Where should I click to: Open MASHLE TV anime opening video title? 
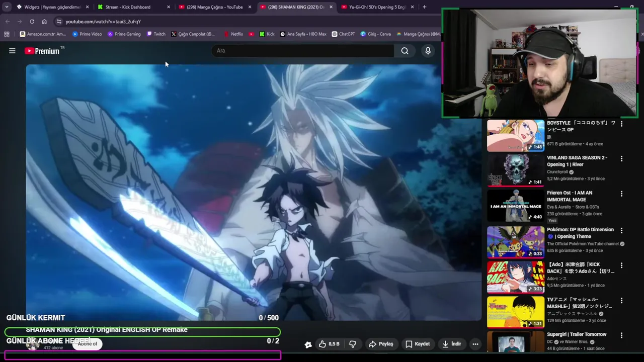(x=580, y=303)
